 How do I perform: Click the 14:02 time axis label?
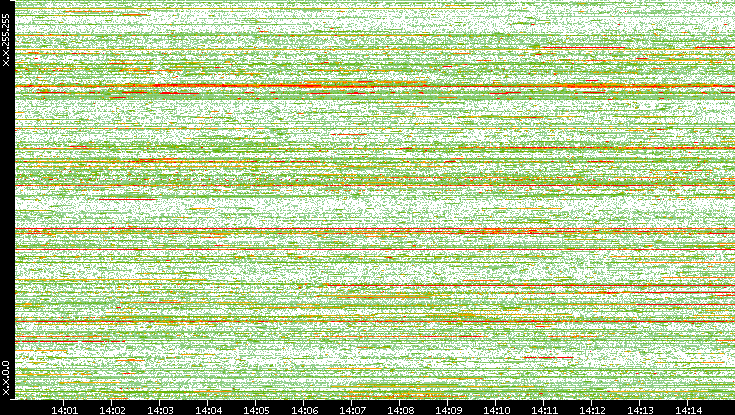click(x=112, y=410)
